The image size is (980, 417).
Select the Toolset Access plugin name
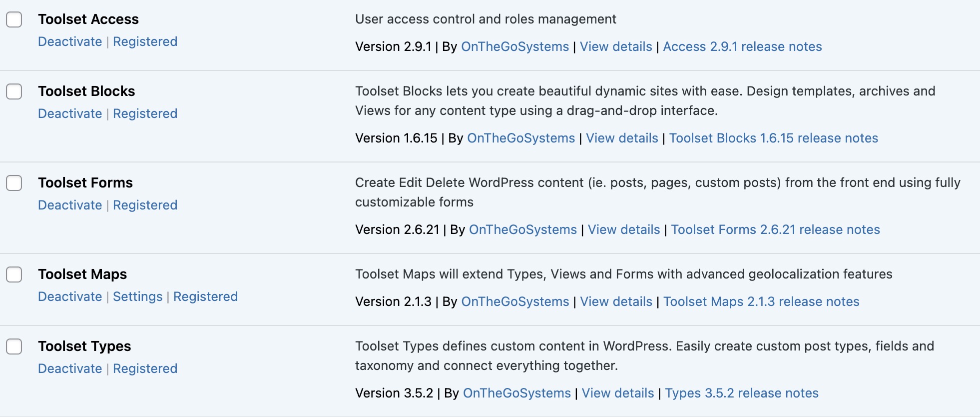pos(88,19)
